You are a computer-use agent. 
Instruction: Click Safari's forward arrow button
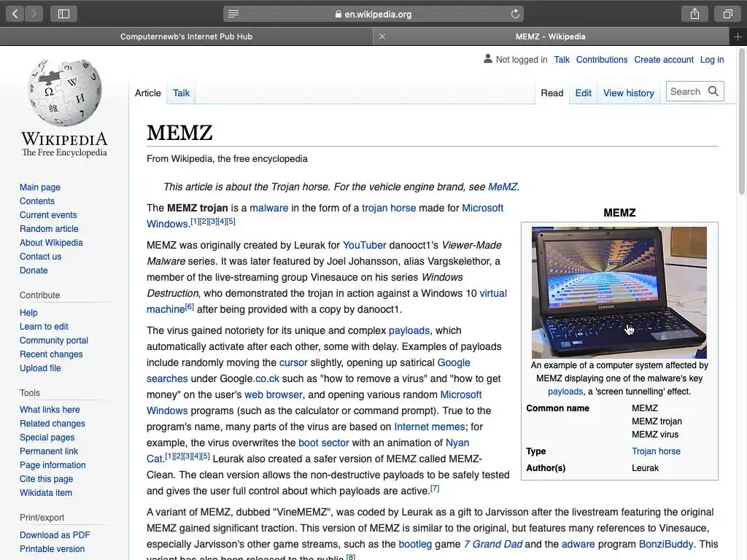click(x=34, y=14)
